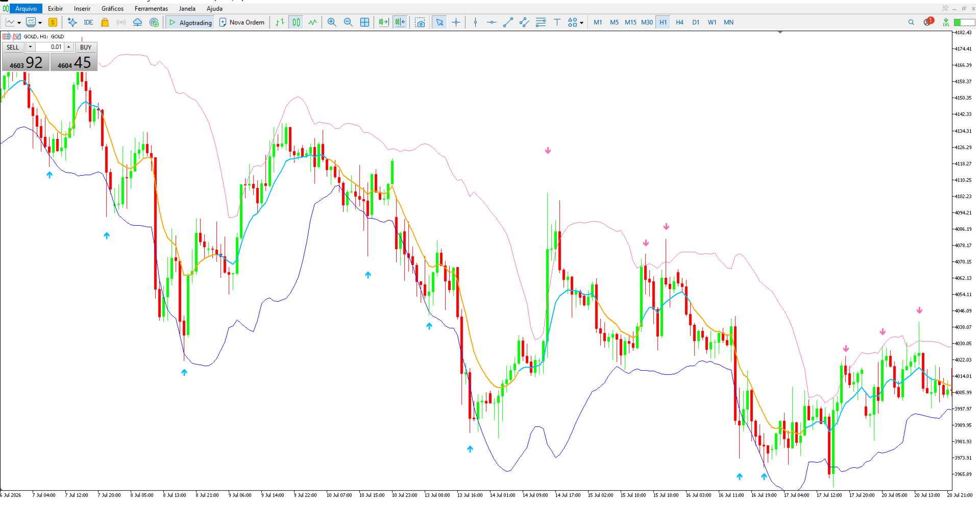Open the Arquivo menu
This screenshot has width=980, height=527.
pos(26,9)
